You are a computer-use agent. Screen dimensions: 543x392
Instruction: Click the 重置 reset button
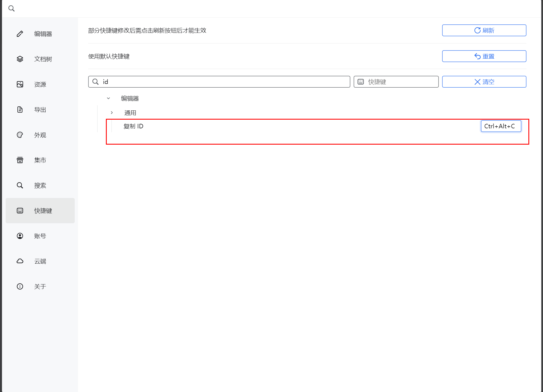click(484, 56)
